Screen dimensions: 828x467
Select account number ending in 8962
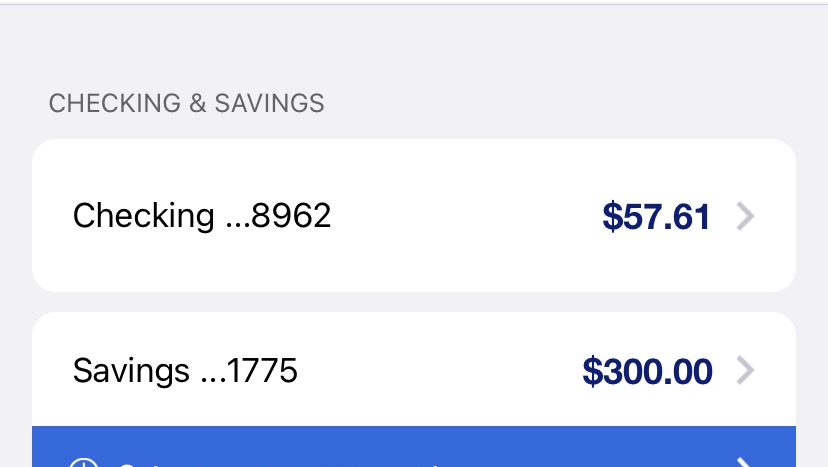click(276, 216)
